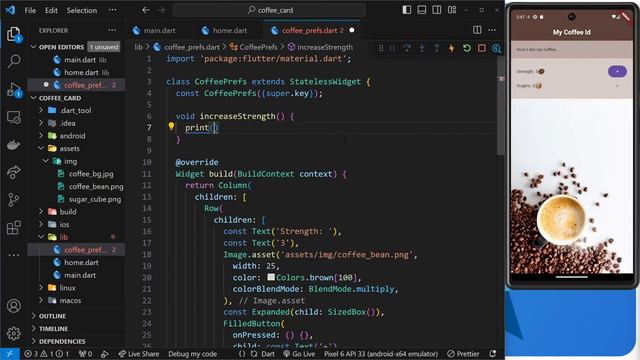640x360 pixels.
Task: Switch to the main.dart tab
Action: (160, 30)
